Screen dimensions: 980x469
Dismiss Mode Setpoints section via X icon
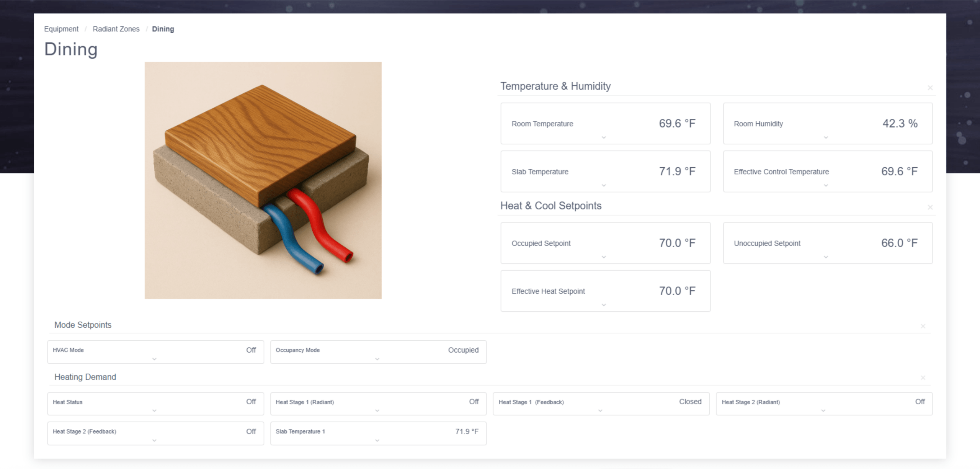(923, 326)
